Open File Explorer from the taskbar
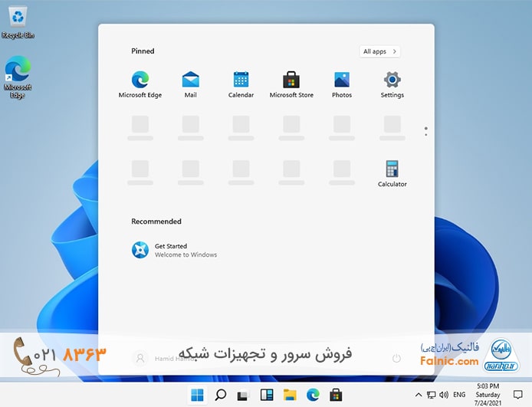This screenshot has width=532, height=407. coord(290,396)
